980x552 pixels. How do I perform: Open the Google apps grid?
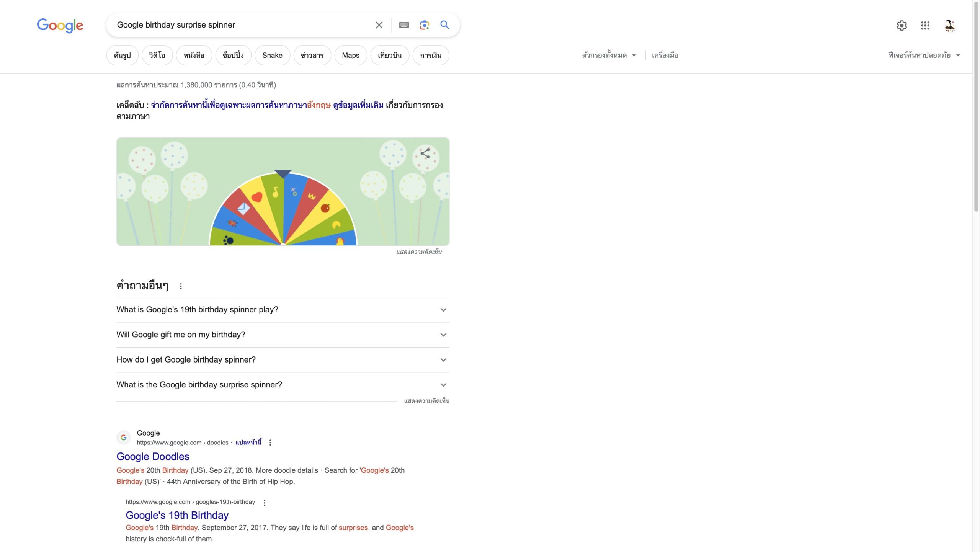coord(925,26)
